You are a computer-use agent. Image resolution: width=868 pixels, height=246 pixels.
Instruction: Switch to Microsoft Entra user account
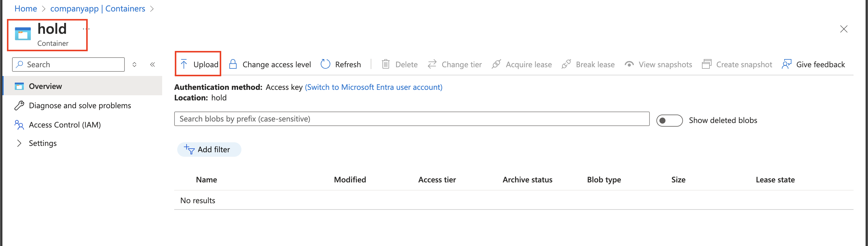tap(373, 87)
